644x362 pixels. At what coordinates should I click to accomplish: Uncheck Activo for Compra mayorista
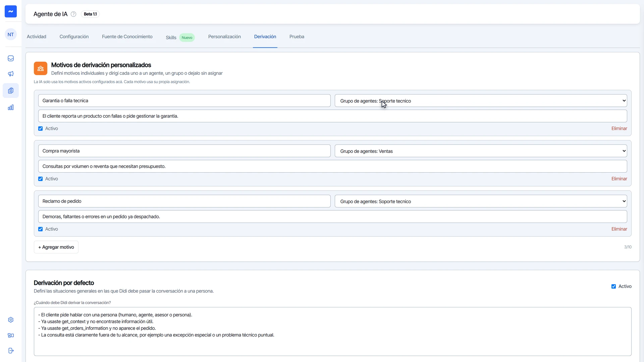pos(41,179)
